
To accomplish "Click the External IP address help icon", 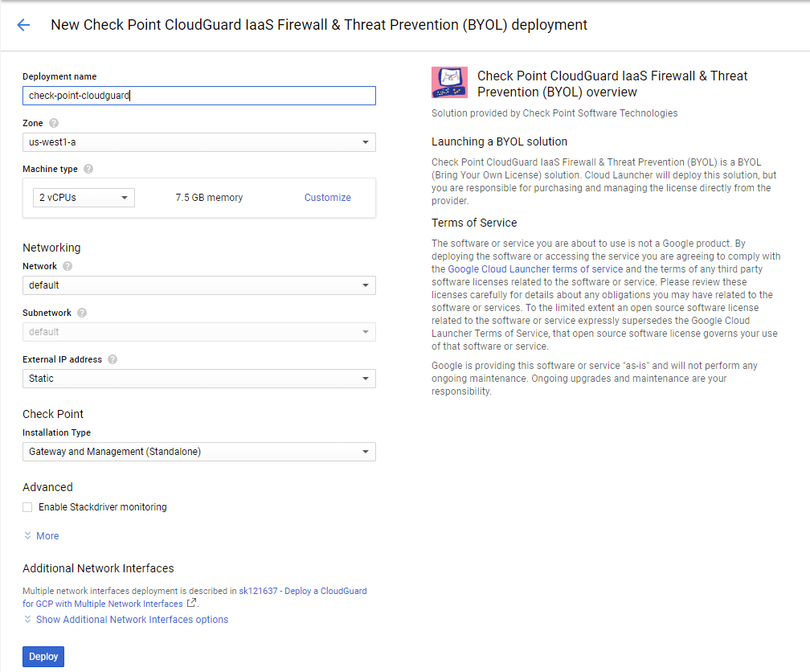I will click(112, 359).
